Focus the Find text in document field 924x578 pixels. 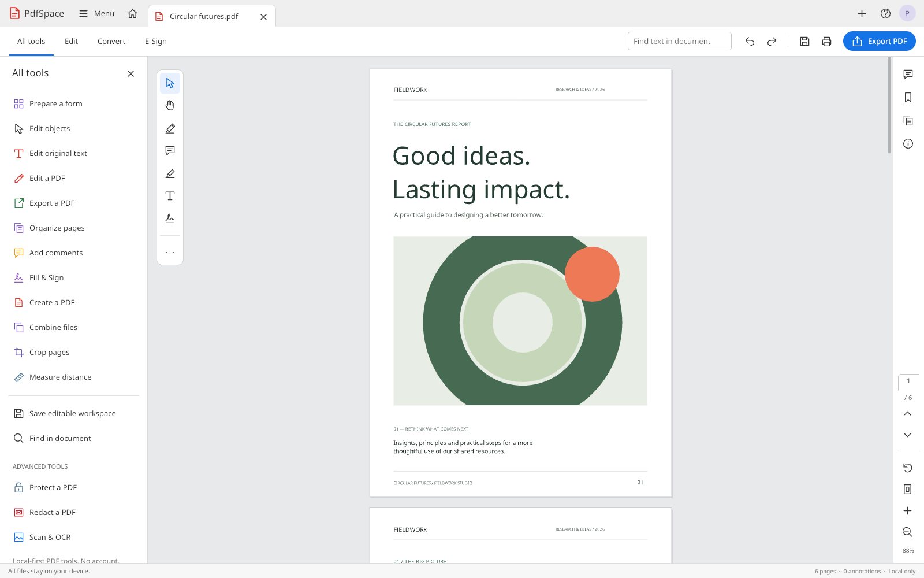pos(679,41)
